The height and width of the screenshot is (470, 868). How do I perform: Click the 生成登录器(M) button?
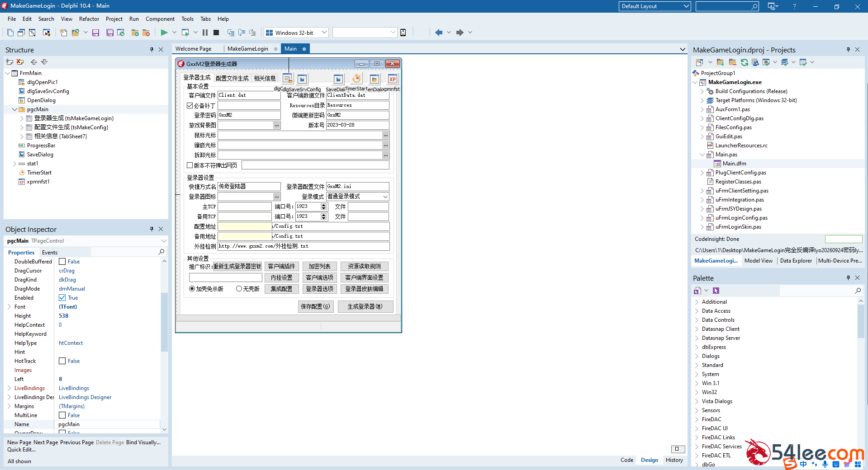pos(365,306)
